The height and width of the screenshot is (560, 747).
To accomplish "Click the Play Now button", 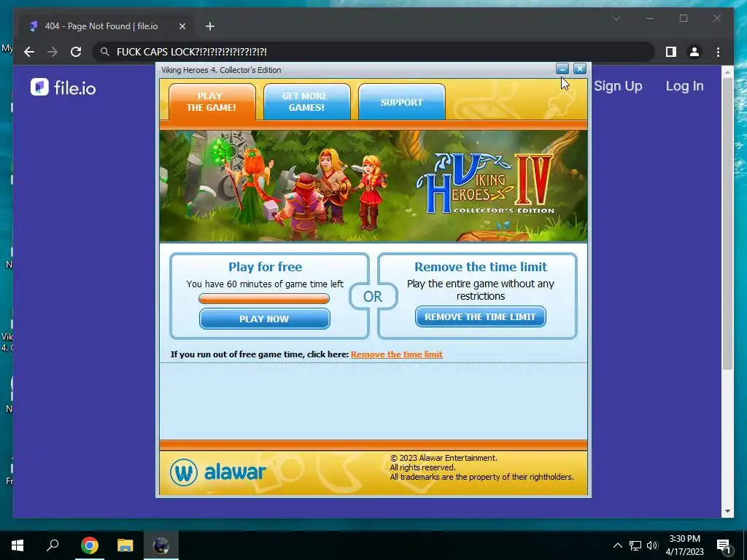I will point(264,319).
